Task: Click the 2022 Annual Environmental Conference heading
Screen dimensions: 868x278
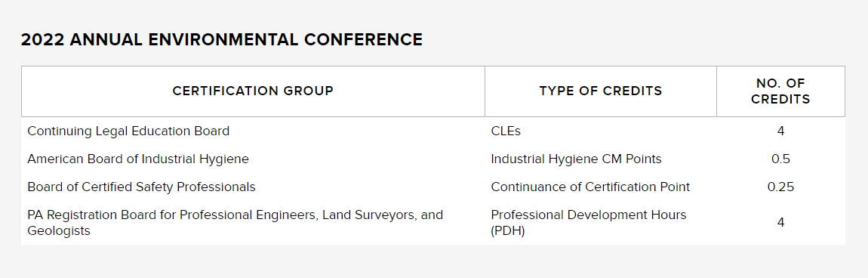Action: pyautogui.click(x=221, y=40)
